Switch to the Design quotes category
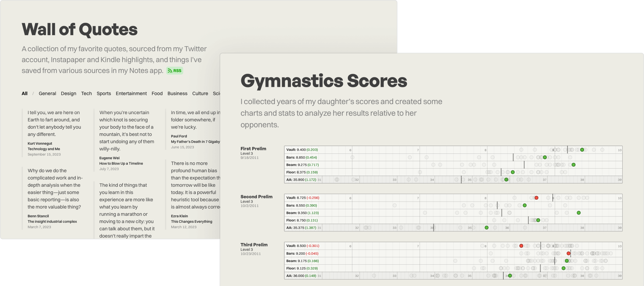The height and width of the screenshot is (286, 644). [x=69, y=94]
